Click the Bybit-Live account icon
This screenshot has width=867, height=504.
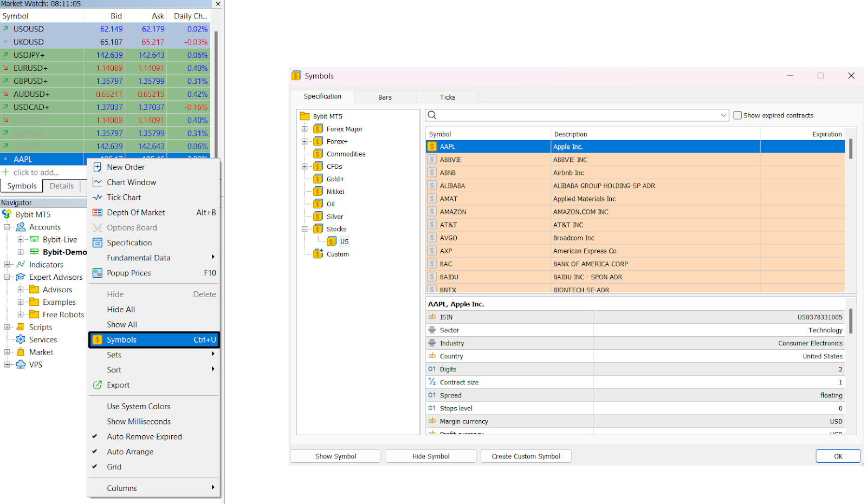[34, 240]
